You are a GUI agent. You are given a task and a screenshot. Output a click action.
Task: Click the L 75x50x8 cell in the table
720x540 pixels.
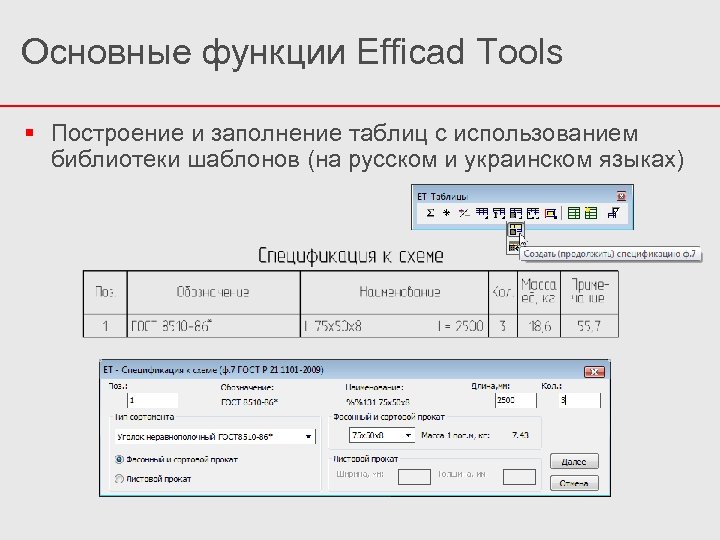point(394,326)
